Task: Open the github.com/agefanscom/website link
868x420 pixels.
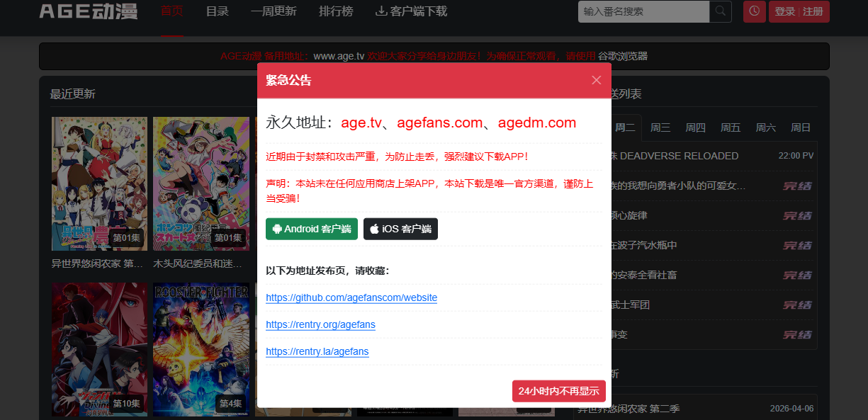Action: pos(351,297)
